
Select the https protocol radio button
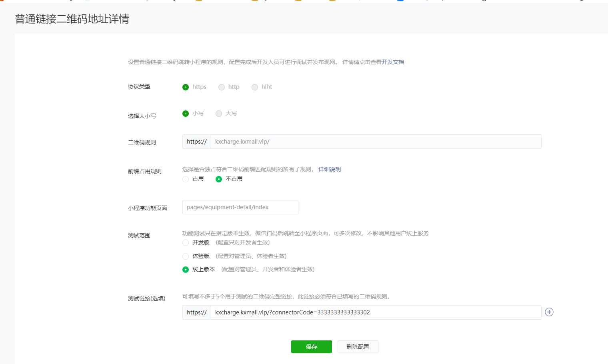click(x=186, y=87)
